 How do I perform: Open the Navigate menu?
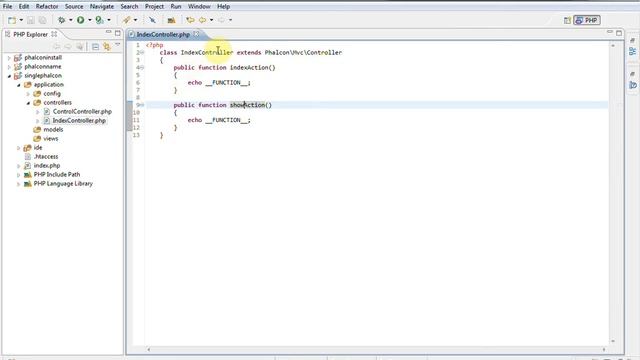tap(102, 7)
